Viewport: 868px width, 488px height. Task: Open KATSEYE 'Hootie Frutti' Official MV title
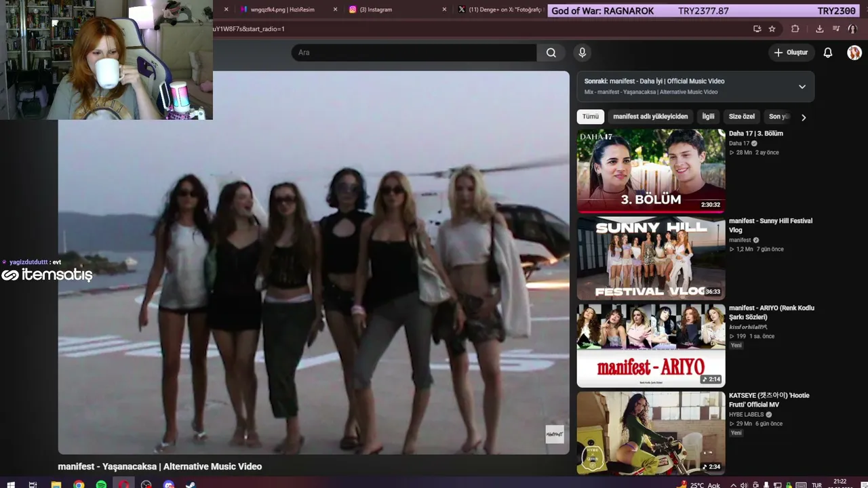769,400
